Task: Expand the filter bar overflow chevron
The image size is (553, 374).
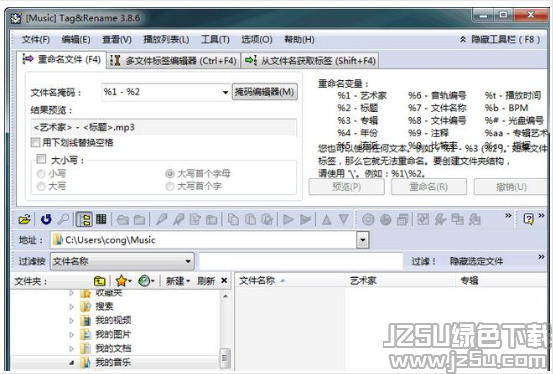Action: point(541,257)
